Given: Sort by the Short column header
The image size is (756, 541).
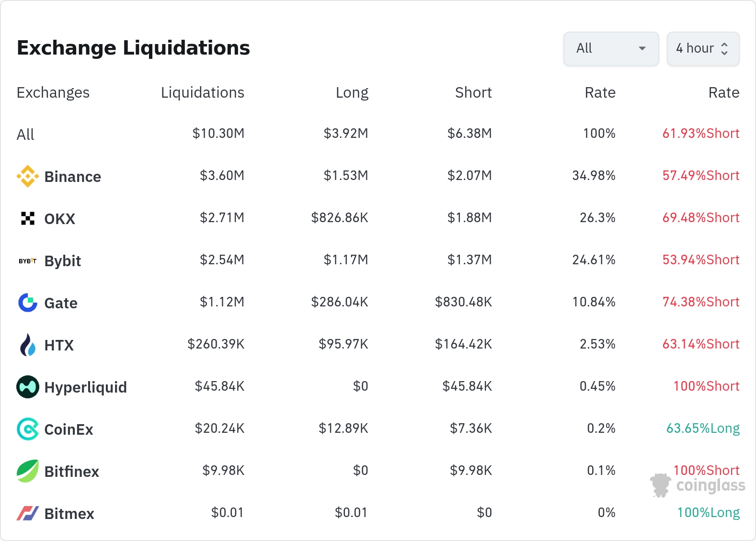Looking at the screenshot, I should click(473, 92).
